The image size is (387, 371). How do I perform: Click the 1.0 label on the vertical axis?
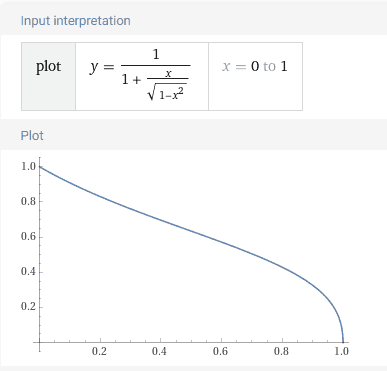[28, 166]
